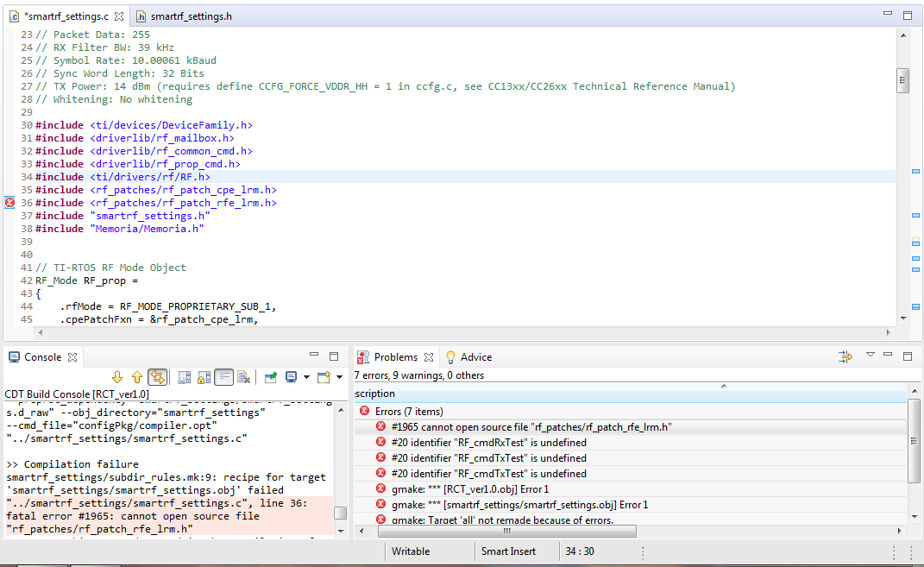
Task: Toggle word wrap in the Console
Action: pos(224,377)
